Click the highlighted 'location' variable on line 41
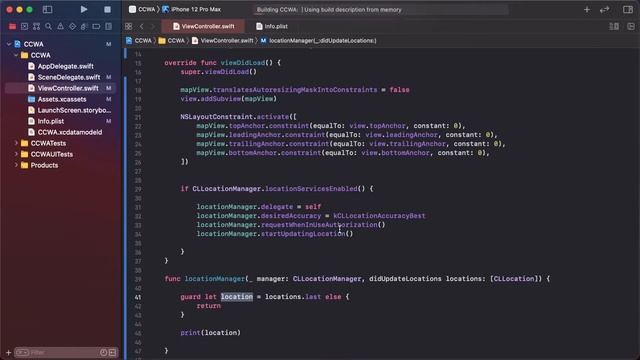 click(237, 297)
